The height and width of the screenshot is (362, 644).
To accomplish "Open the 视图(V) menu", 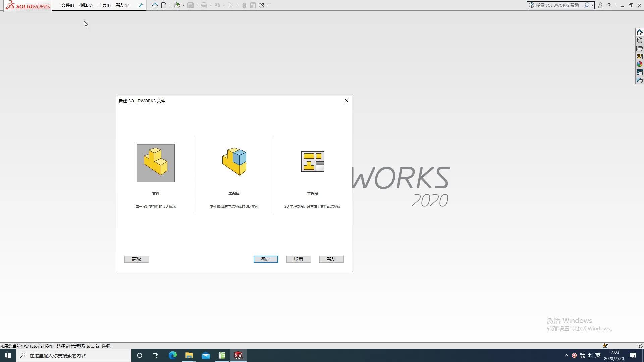I will point(86,5).
